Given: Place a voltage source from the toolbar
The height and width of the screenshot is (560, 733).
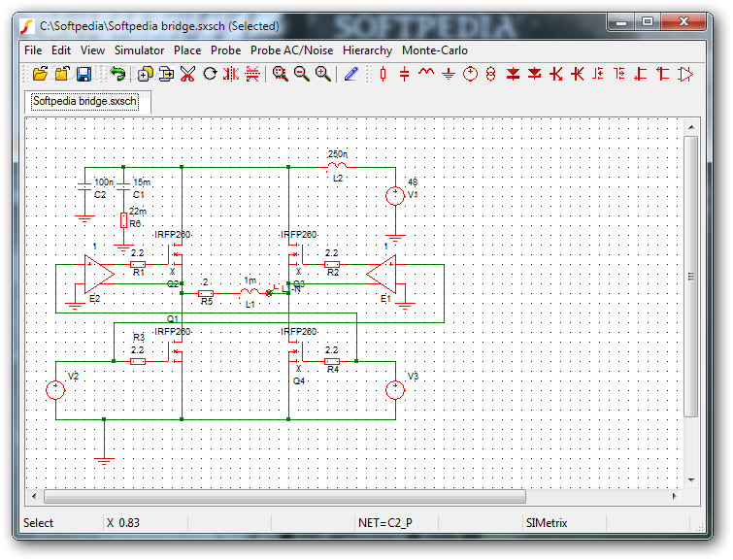Looking at the screenshot, I should pyautogui.click(x=470, y=74).
